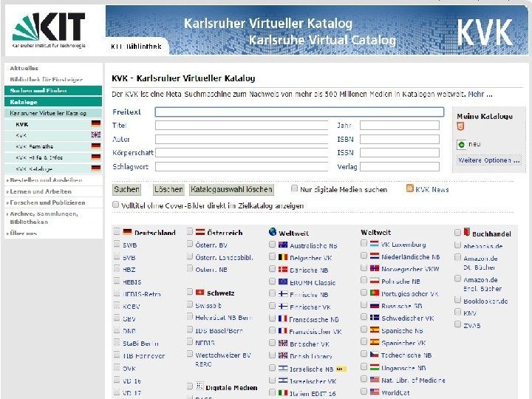Image resolution: width=532 pixels, height=399 pixels.
Task: Click the globe icon next to Weltweit
Action: (x=273, y=232)
